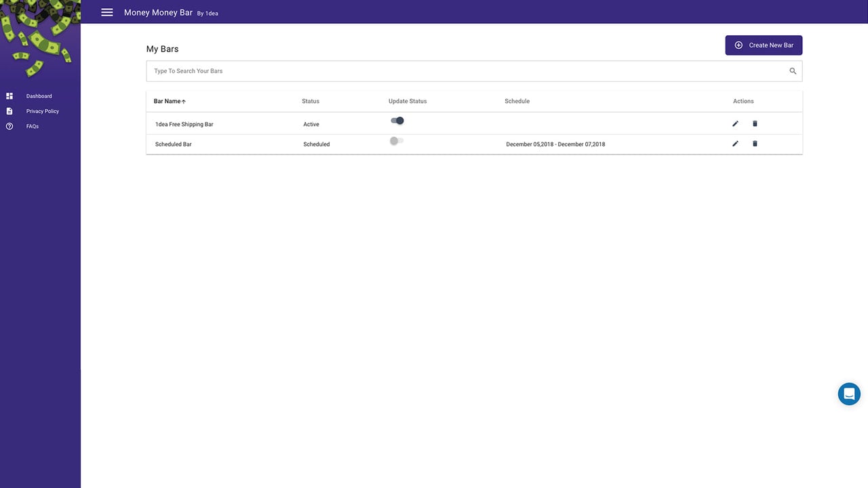
Task: Click the FAQs question mark icon
Action: [x=9, y=126]
